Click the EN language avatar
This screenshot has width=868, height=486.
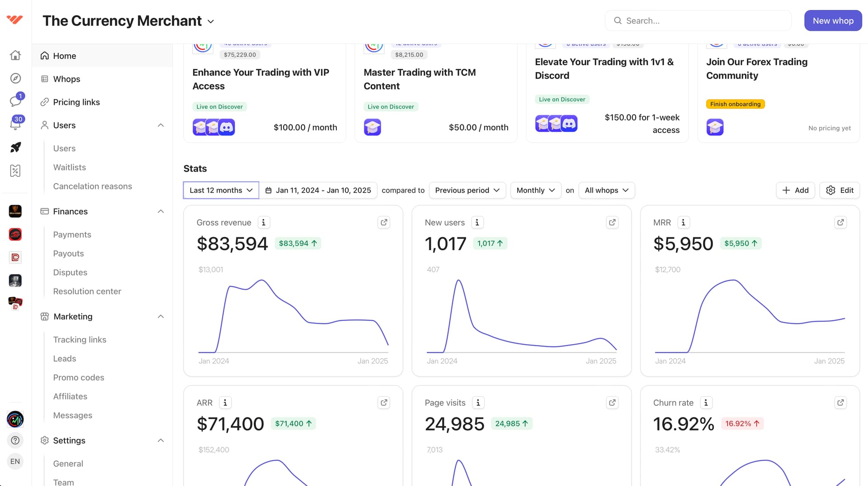click(x=15, y=461)
